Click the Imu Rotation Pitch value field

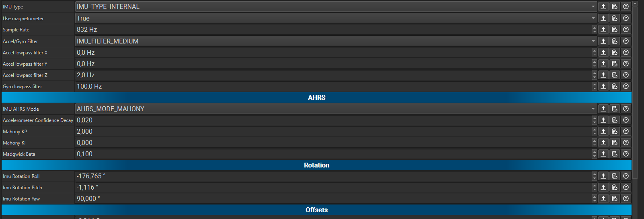[333, 187]
